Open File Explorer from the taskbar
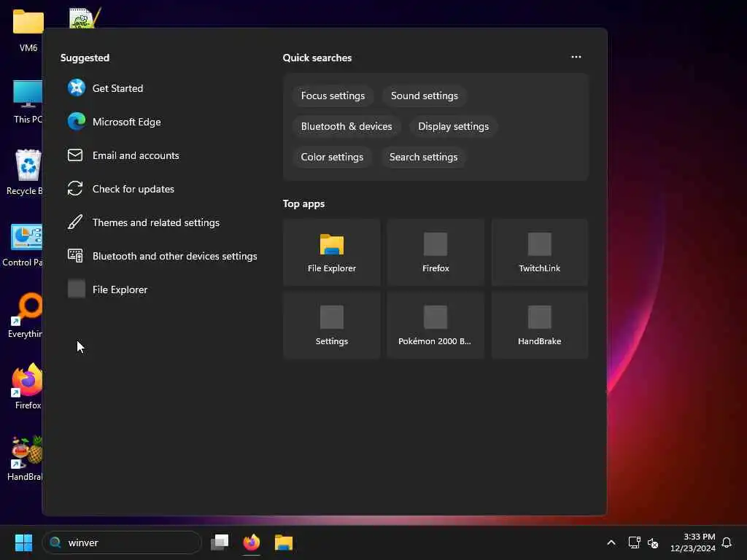Screen dimensions: 747x560 click(x=284, y=542)
